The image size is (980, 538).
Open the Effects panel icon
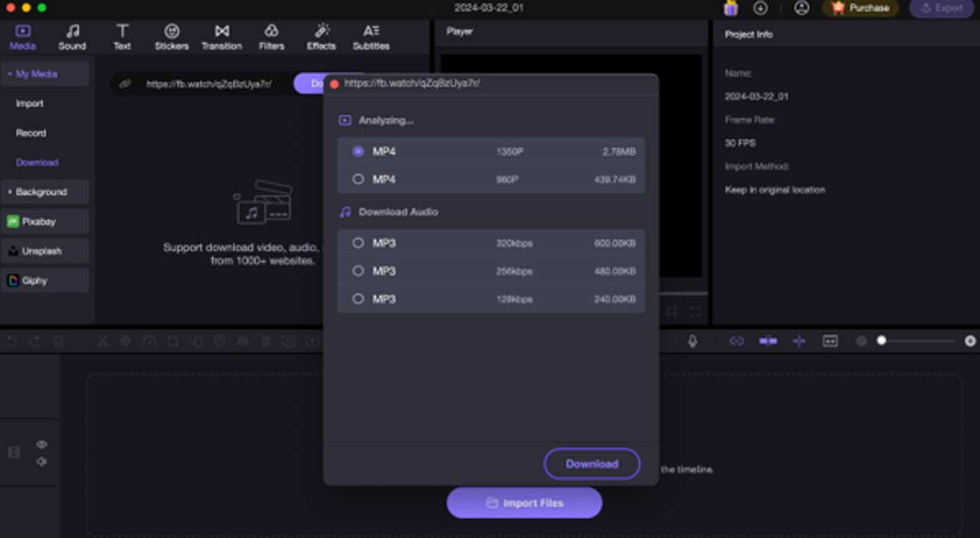[322, 31]
